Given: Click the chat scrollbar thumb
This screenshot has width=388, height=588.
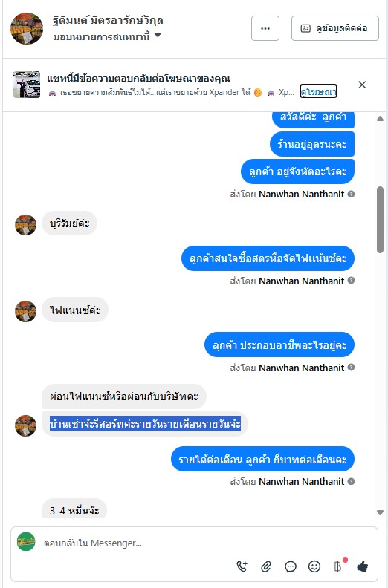Looking at the screenshot, I should pos(380,219).
